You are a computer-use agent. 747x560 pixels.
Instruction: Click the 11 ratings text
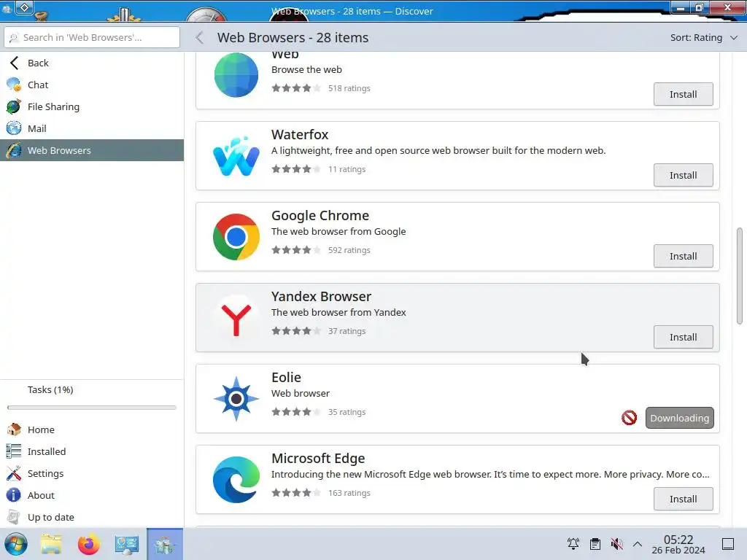pos(347,169)
